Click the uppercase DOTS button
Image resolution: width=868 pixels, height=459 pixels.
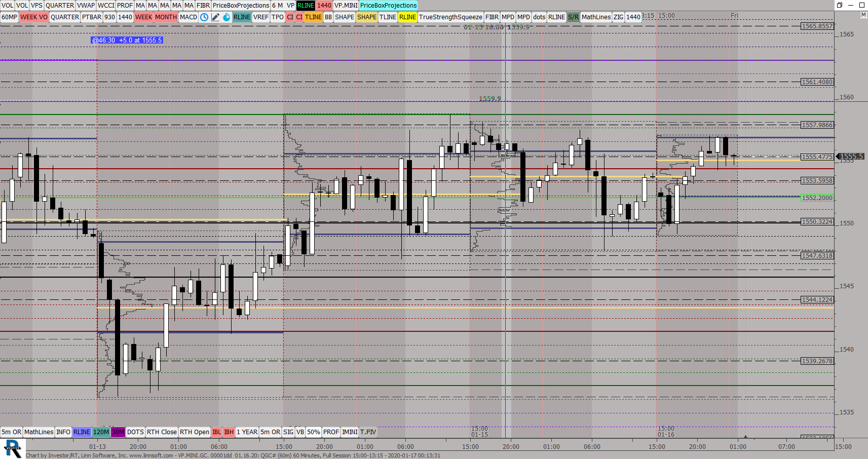point(135,432)
